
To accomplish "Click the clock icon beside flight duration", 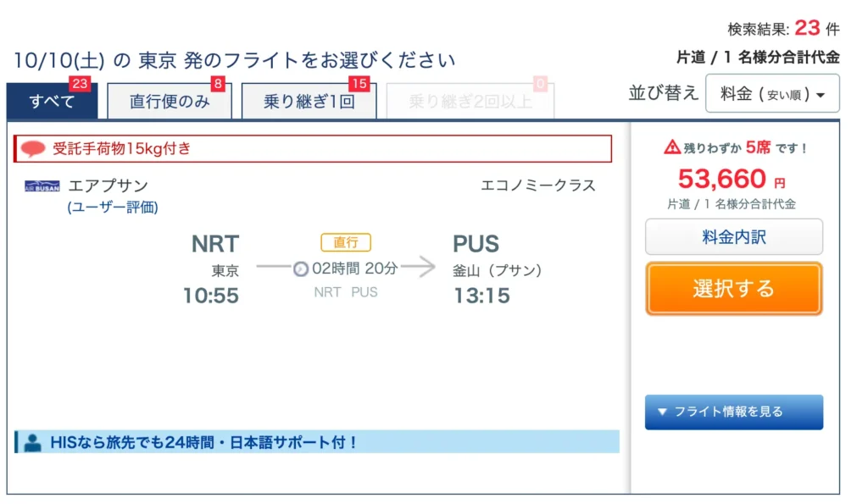I will [301, 269].
